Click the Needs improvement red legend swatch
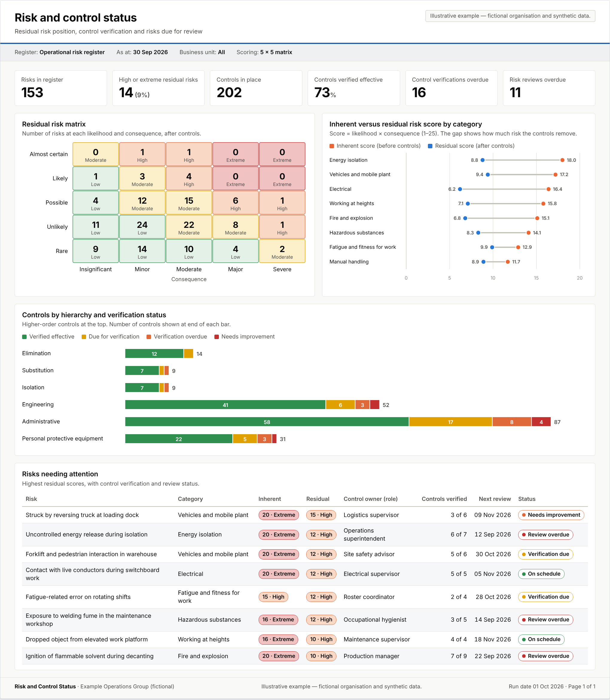Screen dimensions: 610x700 (216, 337)
